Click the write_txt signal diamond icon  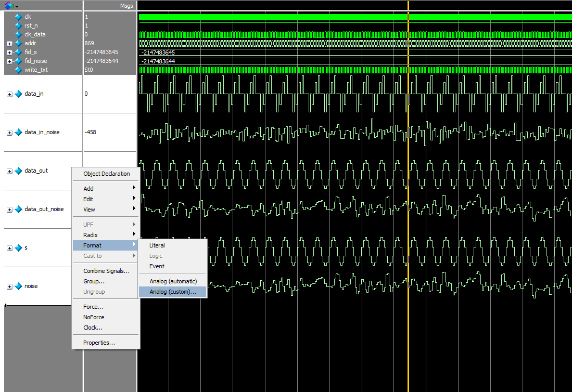[x=18, y=70]
